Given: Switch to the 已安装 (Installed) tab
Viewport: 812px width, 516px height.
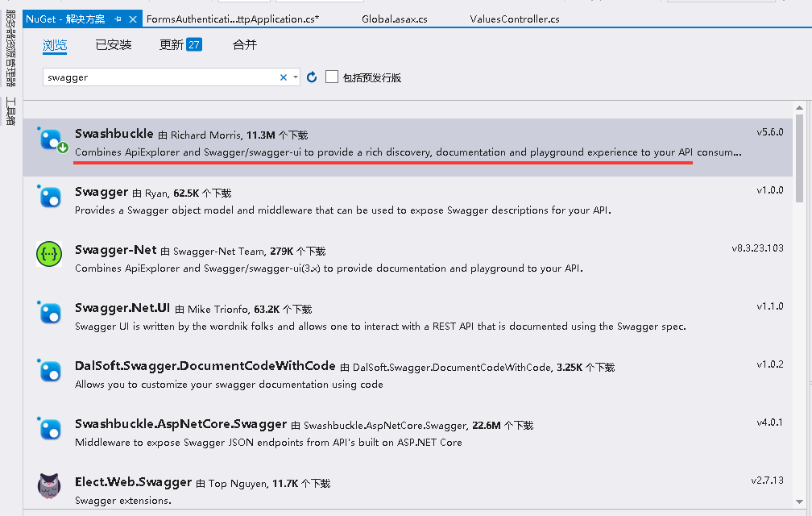Looking at the screenshot, I should coord(114,45).
